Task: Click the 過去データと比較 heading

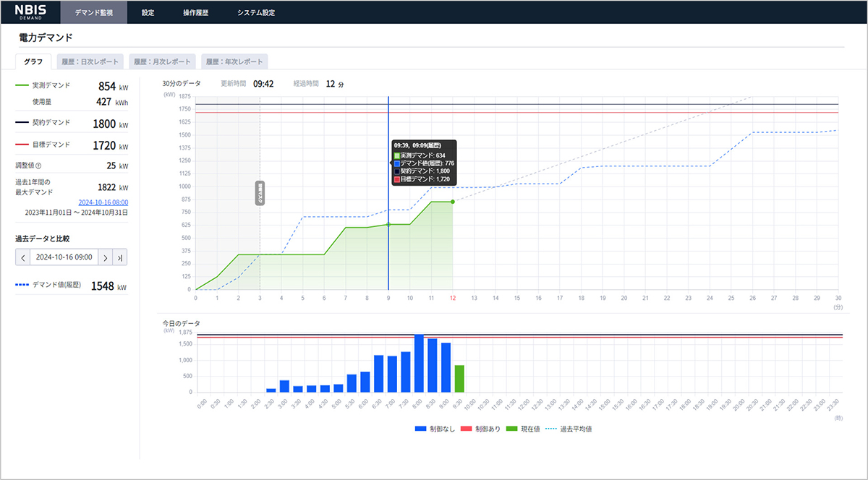Action: [x=43, y=238]
